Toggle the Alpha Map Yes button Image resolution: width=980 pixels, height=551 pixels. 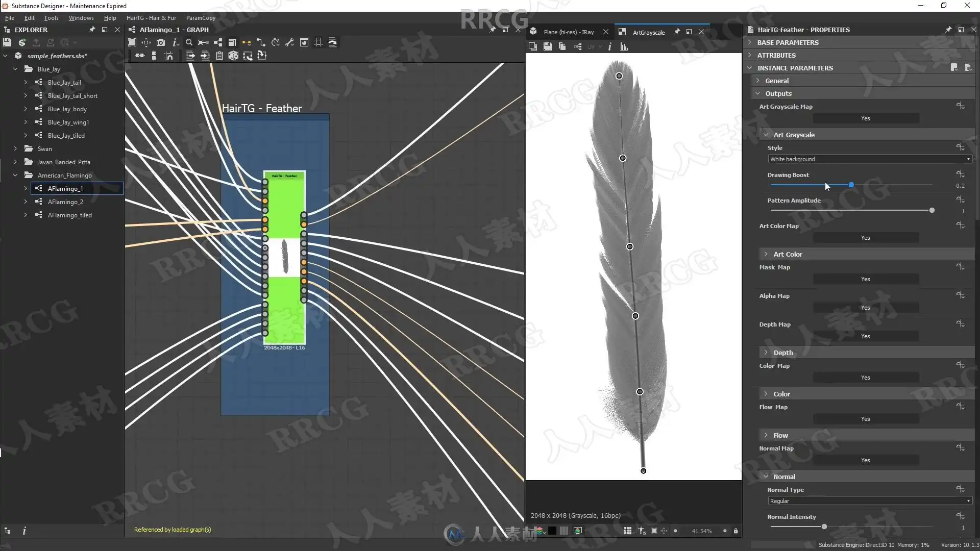865,308
